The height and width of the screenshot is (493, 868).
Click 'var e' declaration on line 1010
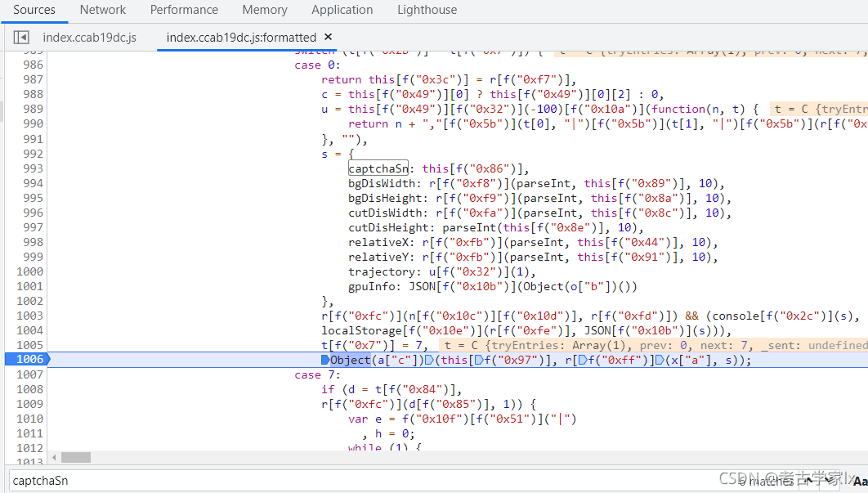click(x=365, y=419)
